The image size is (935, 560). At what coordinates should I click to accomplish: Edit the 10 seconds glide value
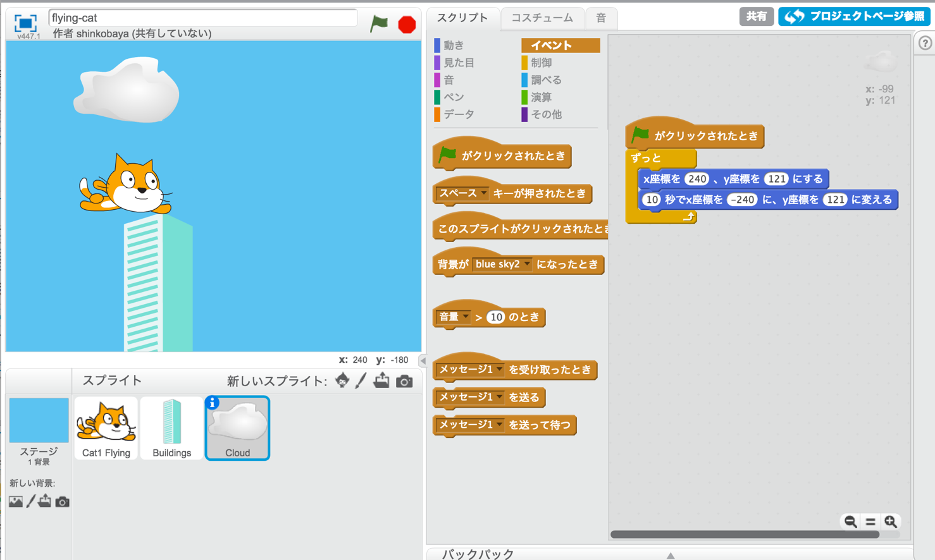[652, 200]
